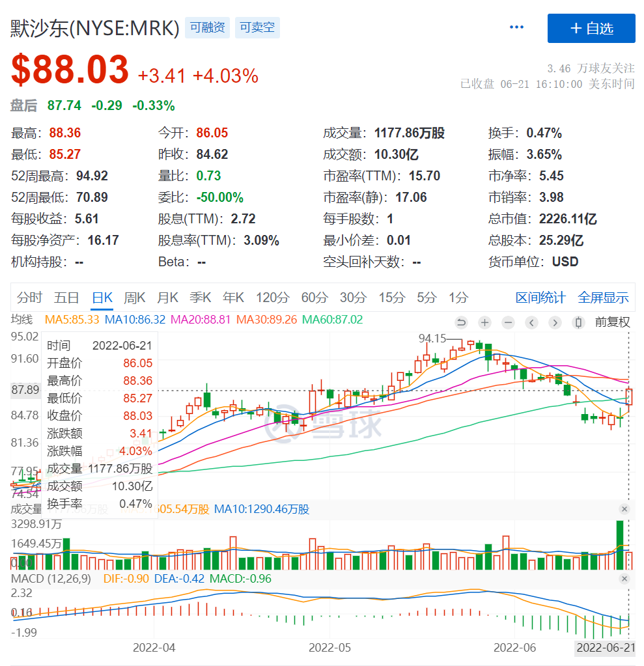Click the 盘后 87.74 after-hours price

point(64,105)
